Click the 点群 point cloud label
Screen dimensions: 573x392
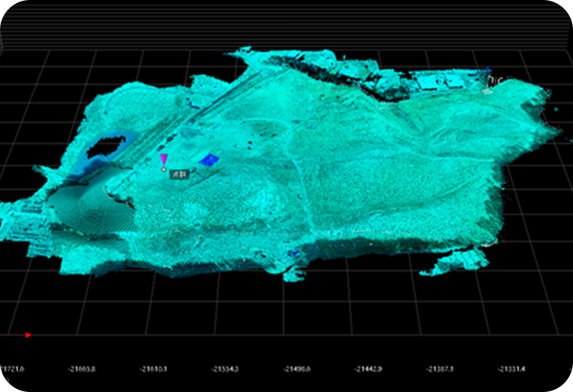tap(179, 173)
